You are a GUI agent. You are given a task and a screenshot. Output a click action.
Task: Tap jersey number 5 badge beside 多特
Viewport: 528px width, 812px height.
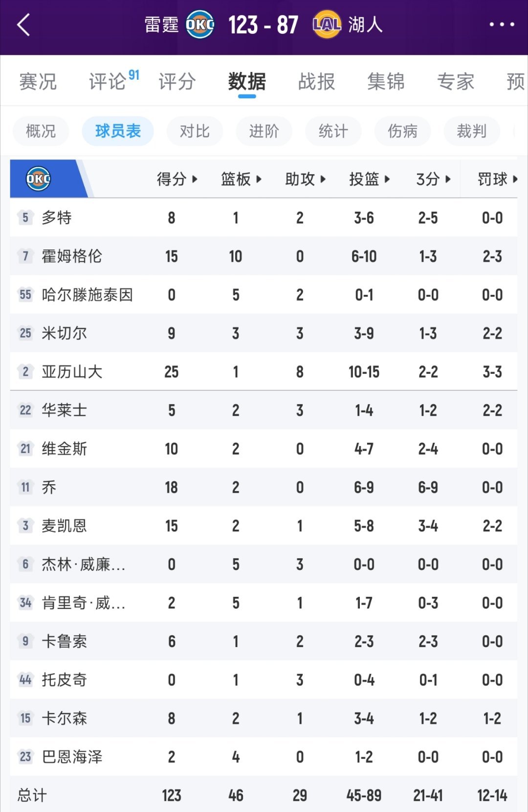click(25, 218)
